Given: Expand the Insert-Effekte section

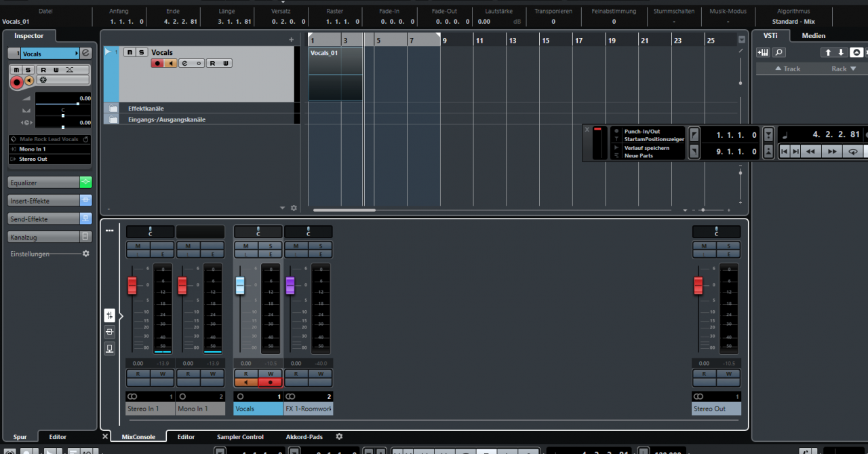Looking at the screenshot, I should [43, 201].
